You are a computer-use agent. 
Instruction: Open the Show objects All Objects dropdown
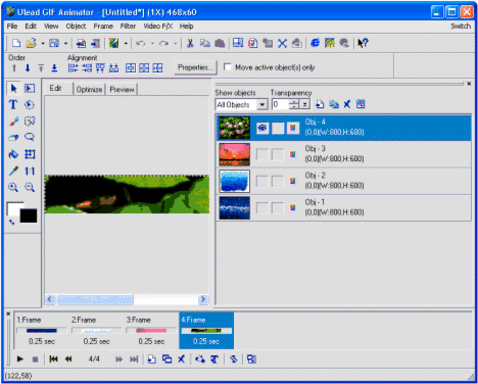tap(263, 105)
